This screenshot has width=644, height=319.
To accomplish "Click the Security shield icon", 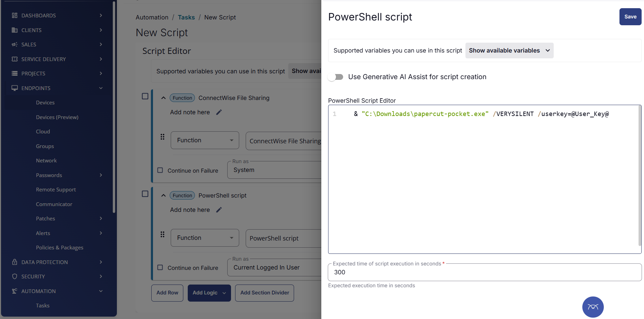I will (x=15, y=276).
